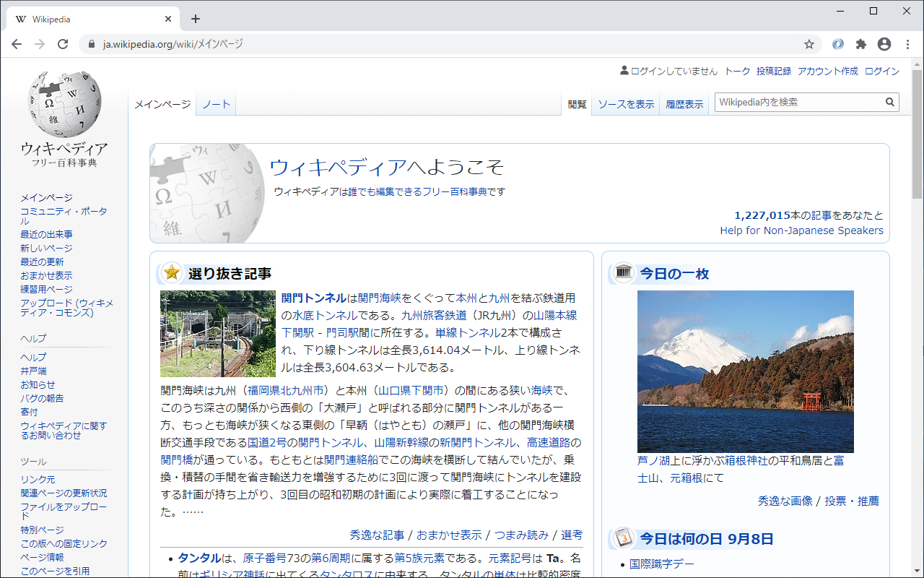Image resolution: width=924 pixels, height=578 pixels.
Task: Open the 関門トンネル railway thumbnail
Action: coord(218,334)
